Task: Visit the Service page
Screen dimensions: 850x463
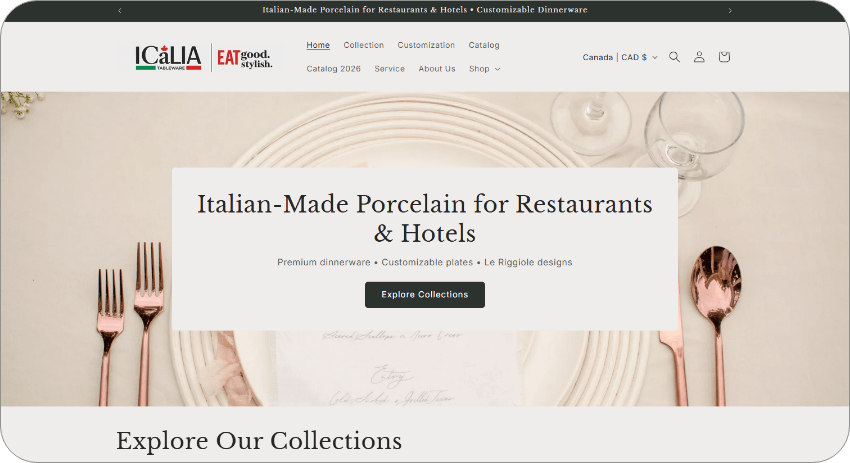Action: coord(390,69)
